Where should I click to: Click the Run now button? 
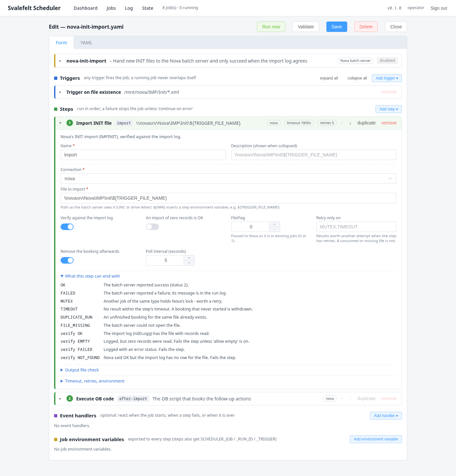[271, 27]
